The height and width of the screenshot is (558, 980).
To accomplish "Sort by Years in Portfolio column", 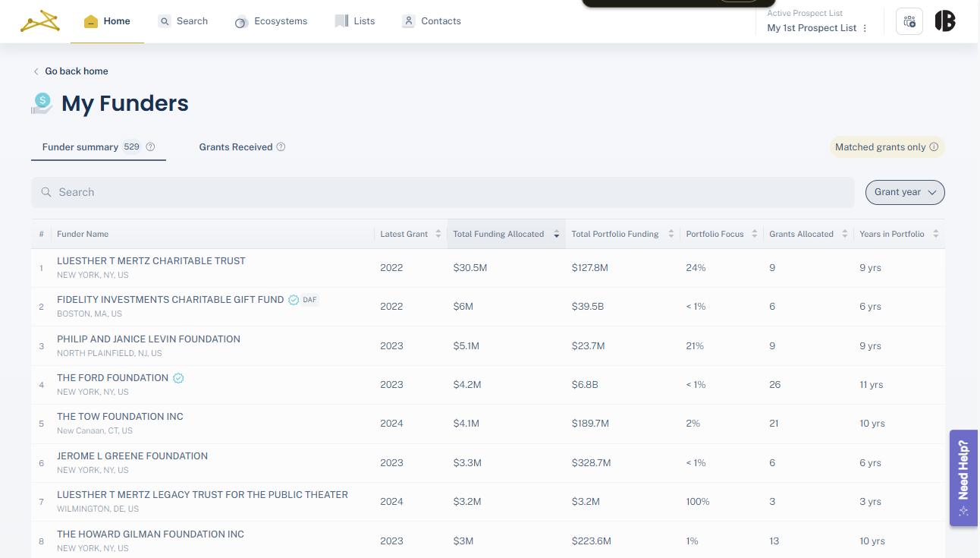I will (935, 234).
